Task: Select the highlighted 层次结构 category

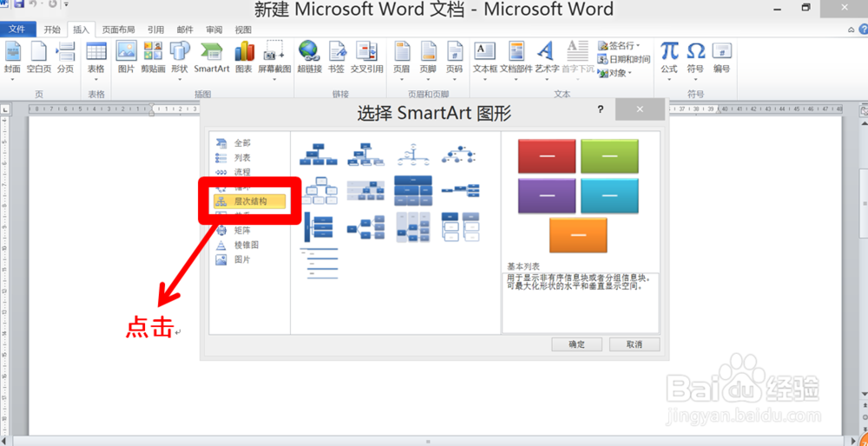Action: 249,201
